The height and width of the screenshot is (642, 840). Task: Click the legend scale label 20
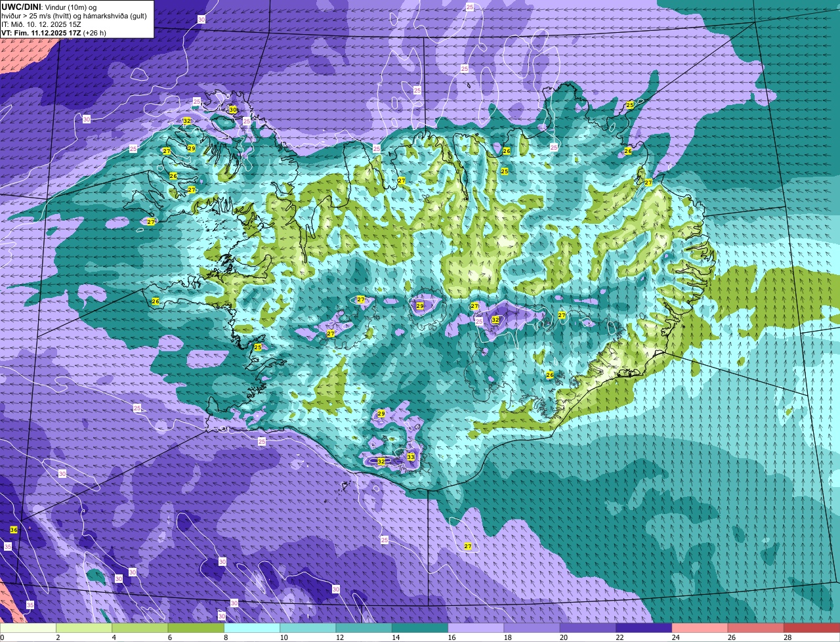click(562, 637)
